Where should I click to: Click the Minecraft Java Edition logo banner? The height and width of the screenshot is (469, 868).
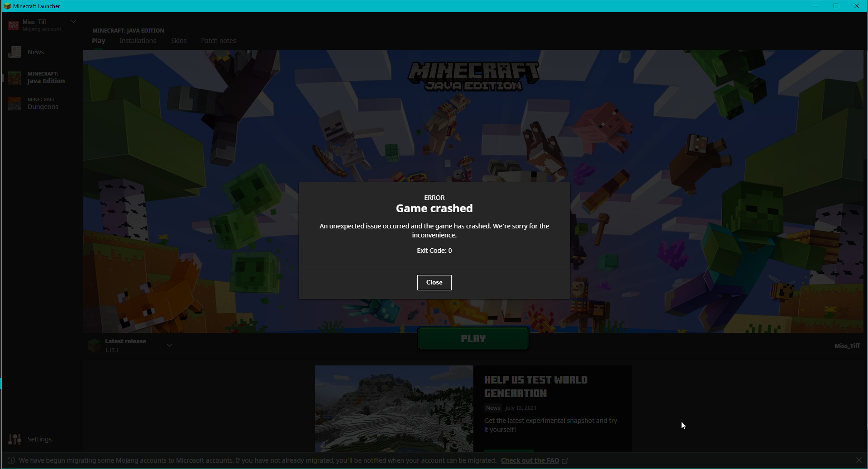pos(473,76)
